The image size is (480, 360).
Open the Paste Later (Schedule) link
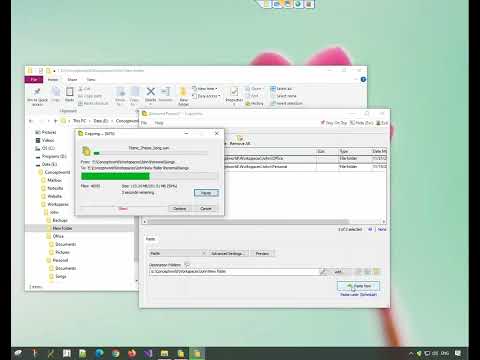click(358, 295)
